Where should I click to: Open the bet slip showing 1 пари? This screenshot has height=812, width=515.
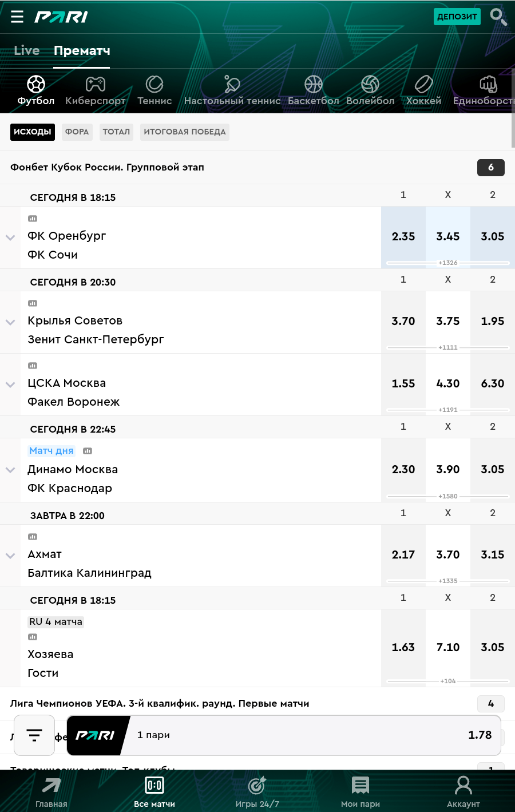click(283, 735)
